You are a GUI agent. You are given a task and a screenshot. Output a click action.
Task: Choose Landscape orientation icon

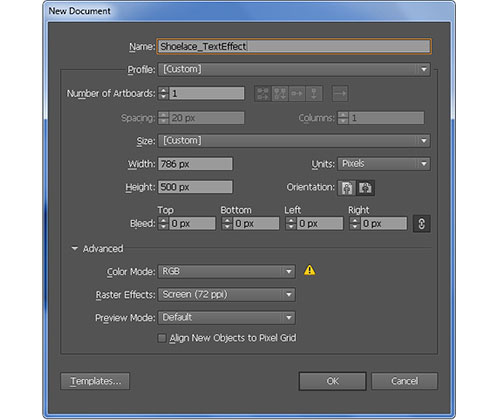[x=366, y=188]
